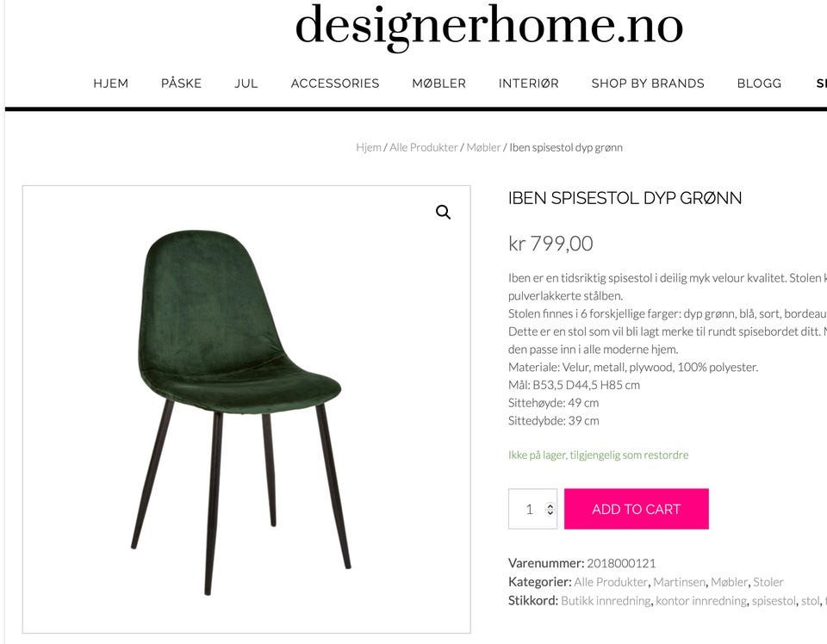Image resolution: width=827 pixels, height=644 pixels.
Task: Click the designerhome.no site logo
Action: pyautogui.click(x=489, y=27)
